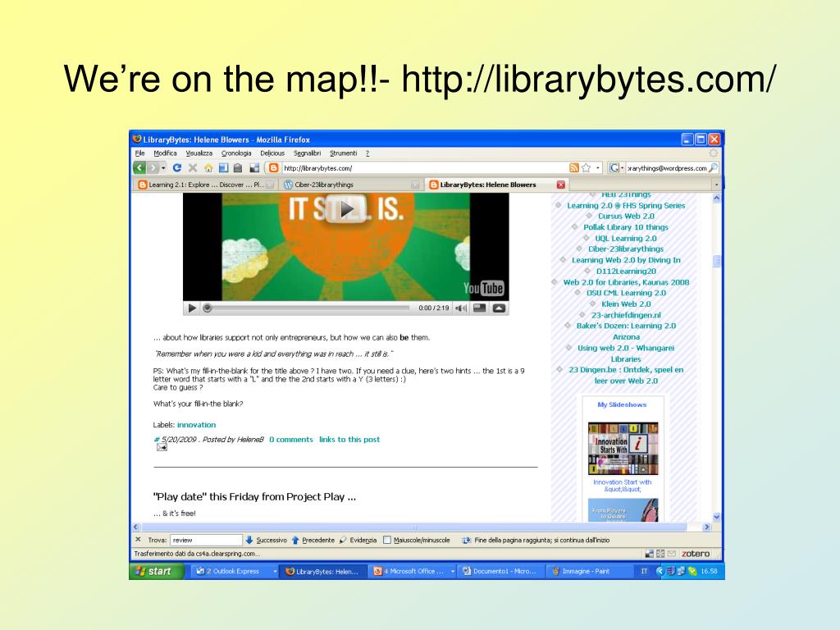Image resolution: width=840 pixels, height=630 pixels.
Task: Subscribe via the orange RSS feed icon
Action: pyautogui.click(x=573, y=167)
